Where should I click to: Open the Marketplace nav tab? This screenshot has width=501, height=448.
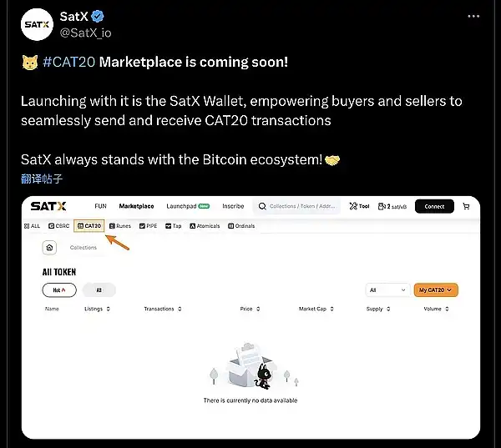(x=136, y=206)
